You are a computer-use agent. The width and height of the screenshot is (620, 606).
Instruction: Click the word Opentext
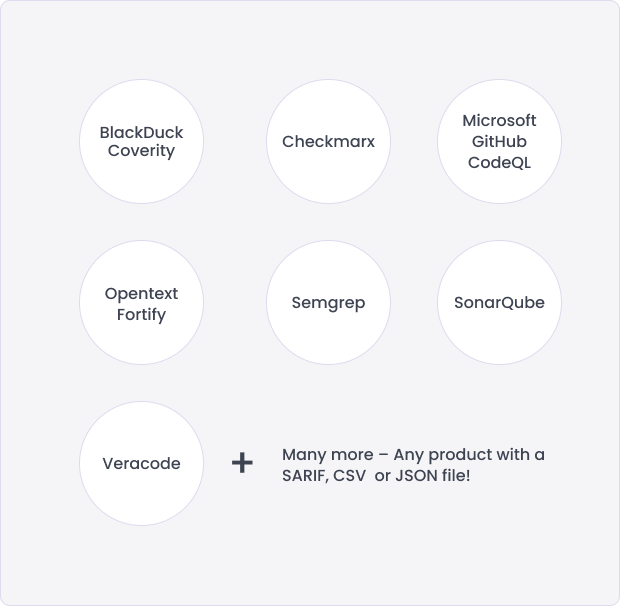click(142, 294)
